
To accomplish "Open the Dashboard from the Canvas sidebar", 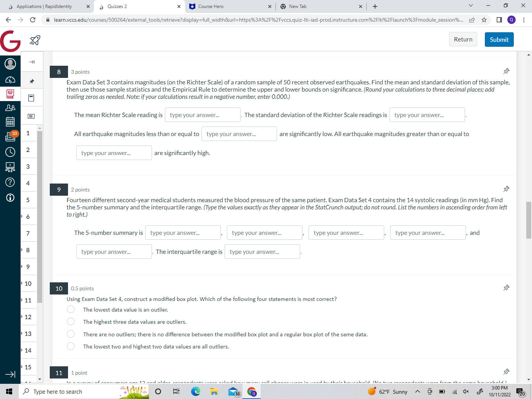I will tap(10, 79).
